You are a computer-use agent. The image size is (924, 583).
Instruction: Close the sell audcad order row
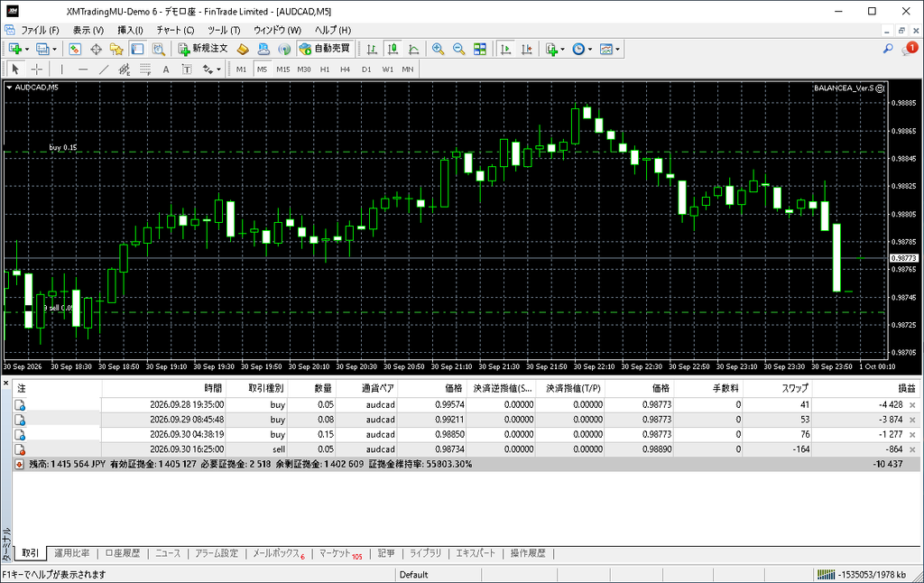(x=912, y=449)
